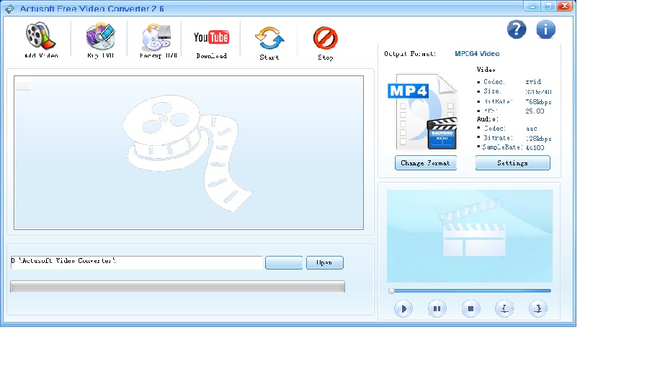Click the blank button next to the path field

(x=284, y=263)
